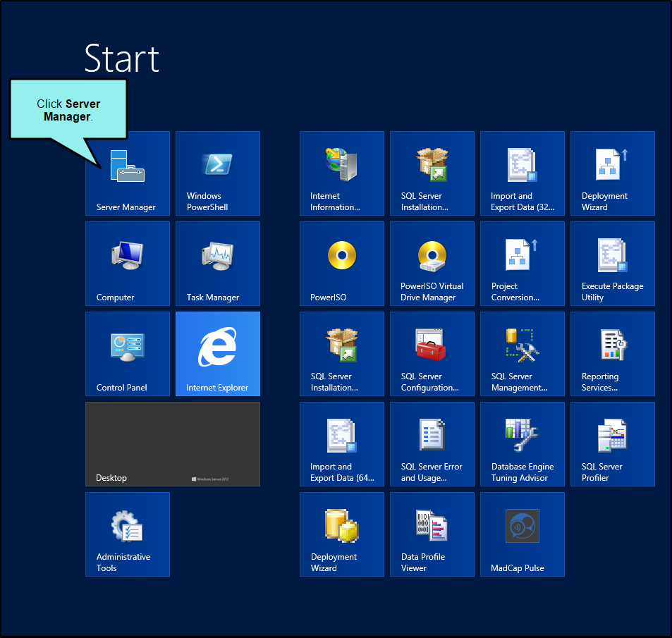Open the MadCap Pulse tile
Image resolution: width=672 pixels, height=638 pixels.
point(523,534)
